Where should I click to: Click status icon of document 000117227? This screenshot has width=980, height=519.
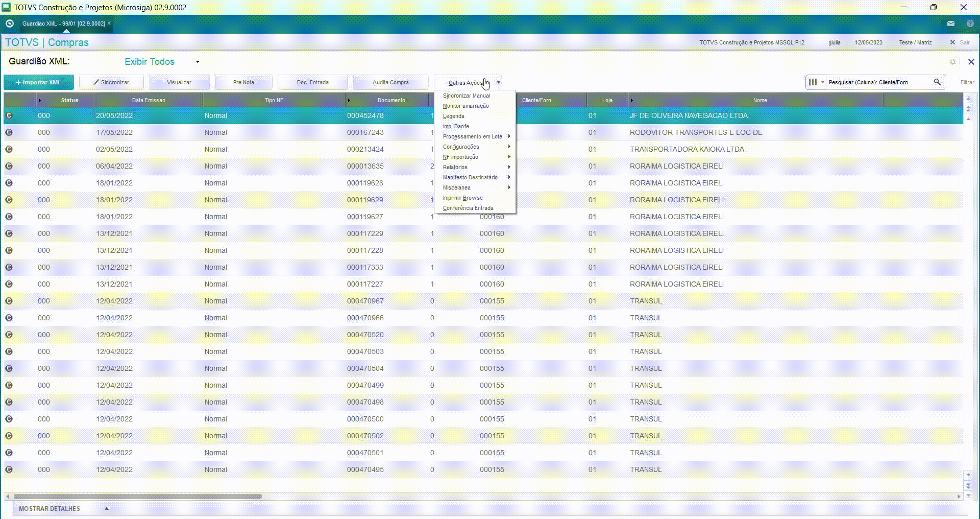click(9, 284)
